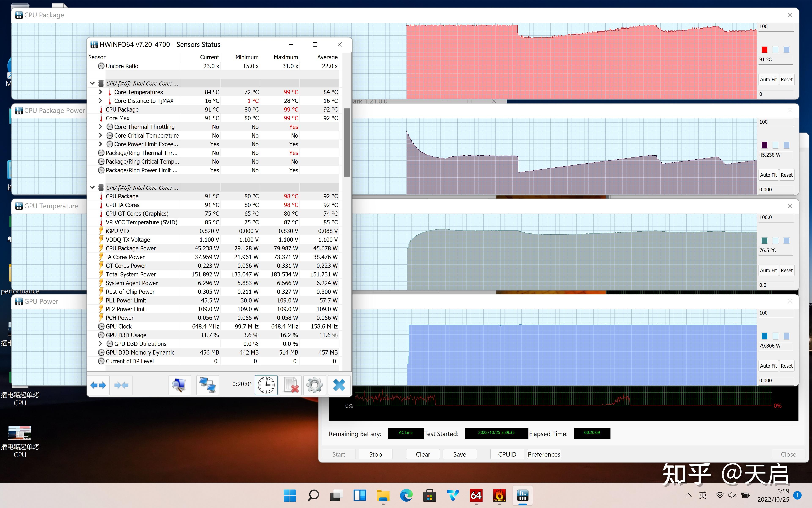This screenshot has width=812, height=508.
Task: Click Auto Fit in CPU Package Power graph
Action: click(x=768, y=175)
